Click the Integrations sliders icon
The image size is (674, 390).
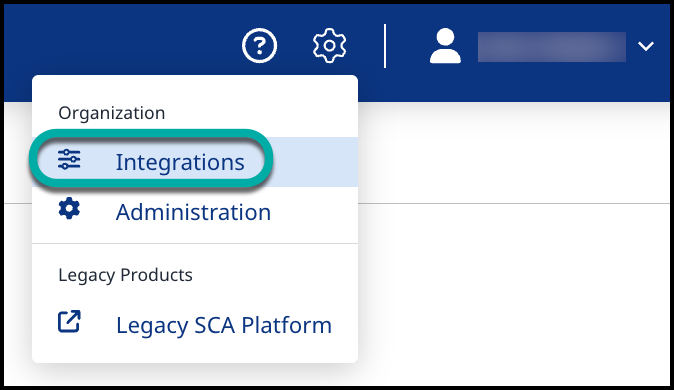point(69,160)
